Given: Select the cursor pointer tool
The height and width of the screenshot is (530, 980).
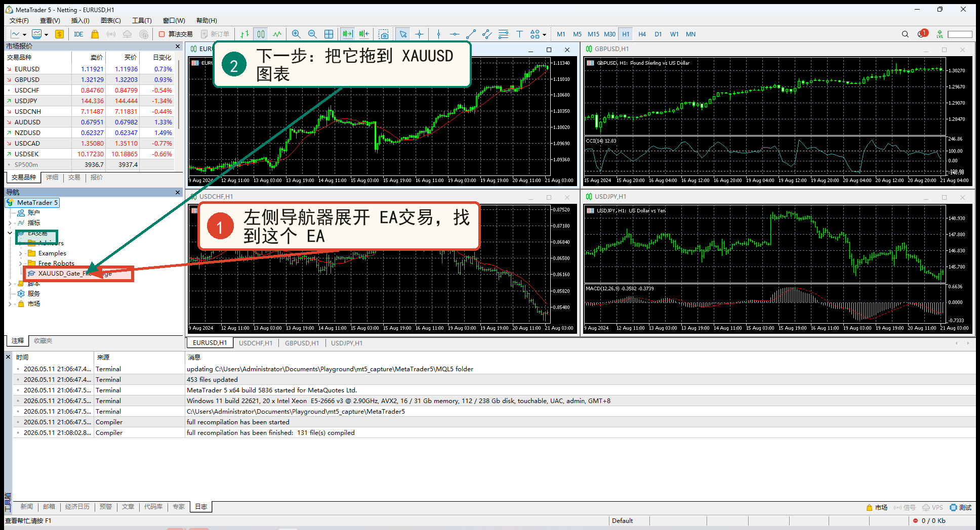Looking at the screenshot, I should pos(403,34).
